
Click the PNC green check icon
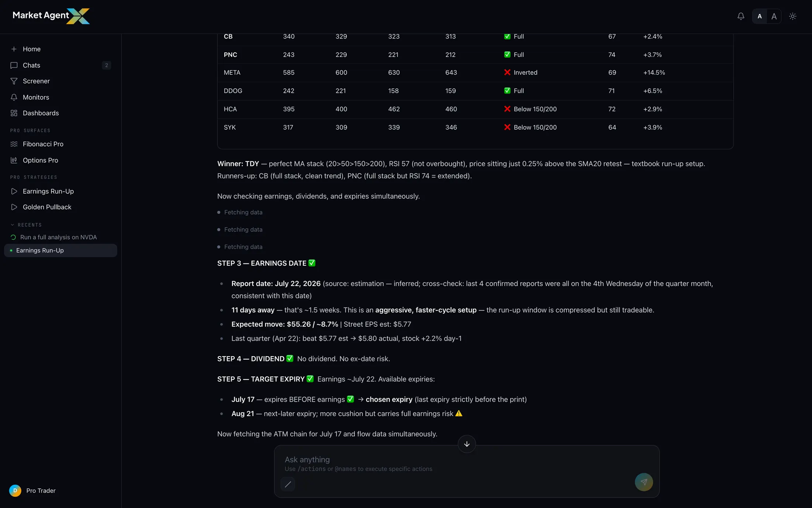[507, 55]
